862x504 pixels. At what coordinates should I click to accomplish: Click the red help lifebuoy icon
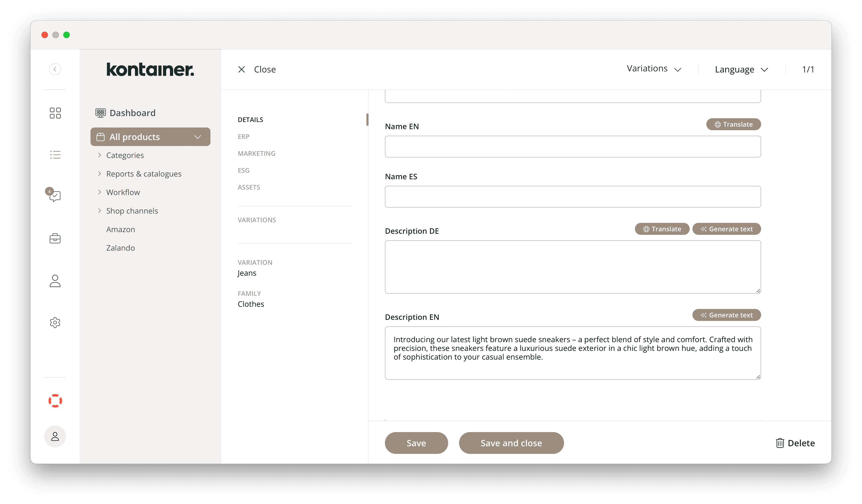click(55, 401)
